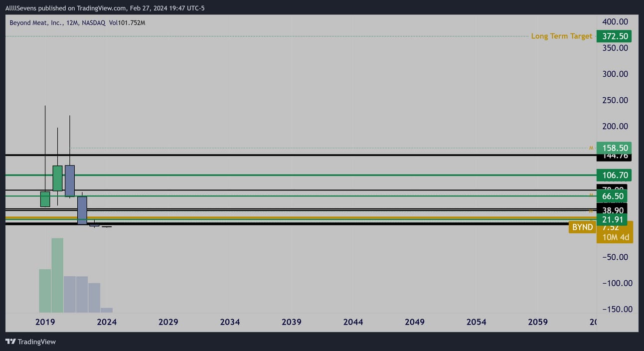This screenshot has height=351, width=644.
Task: Click the −50.00 price axis tick
Action: click(x=615, y=257)
